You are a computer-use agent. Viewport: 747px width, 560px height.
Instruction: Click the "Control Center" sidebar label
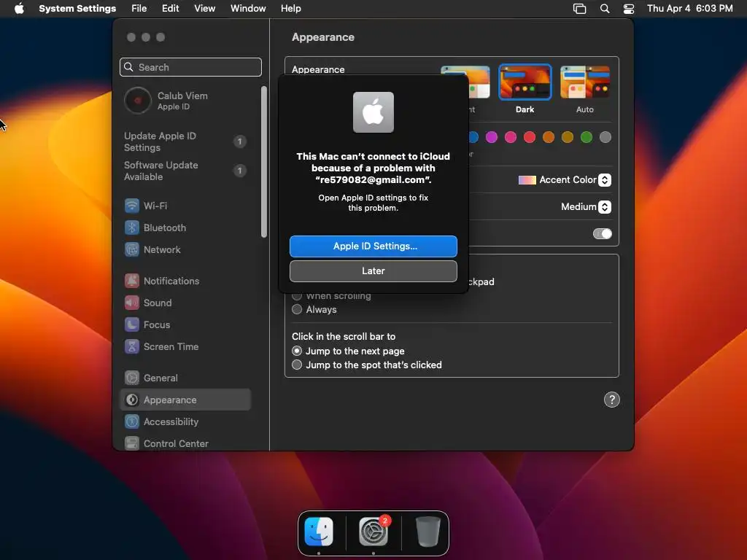(x=176, y=443)
